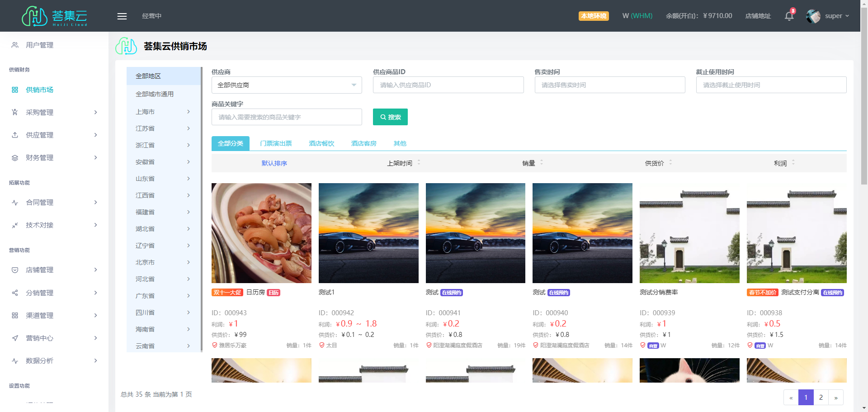Expand 上海市 region

click(x=189, y=112)
